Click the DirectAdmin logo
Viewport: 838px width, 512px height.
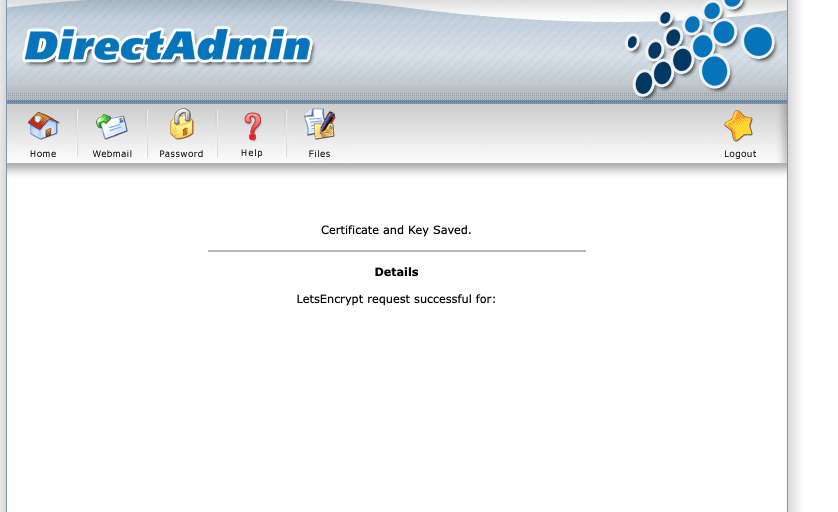pyautogui.click(x=168, y=46)
